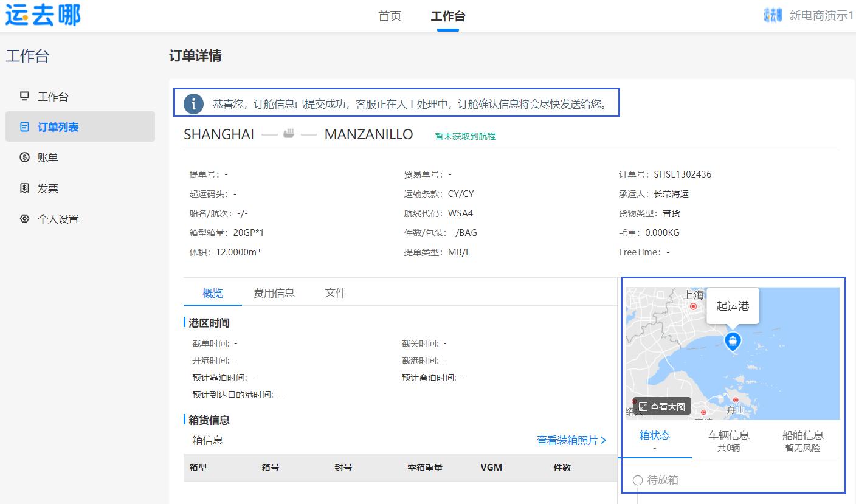Select the 待放箱 status circle
This screenshot has width=856, height=504.
point(638,480)
